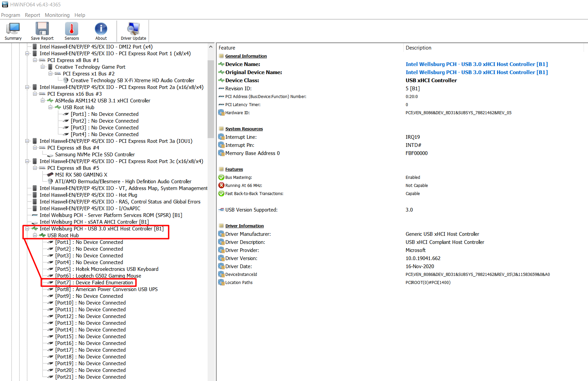Open the Report menu
The image size is (588, 381).
(x=32, y=15)
